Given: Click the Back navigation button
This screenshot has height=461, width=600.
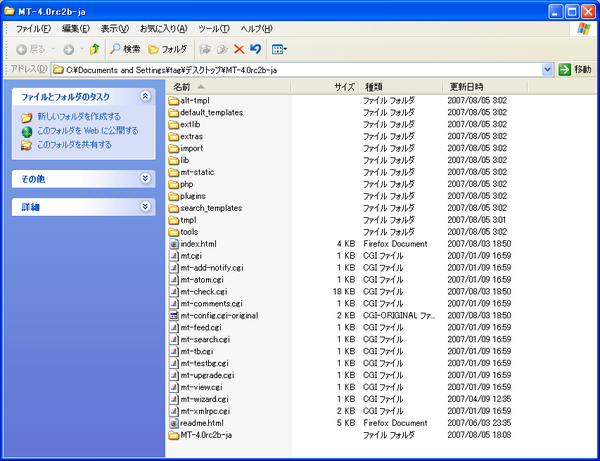Looking at the screenshot, I should [30, 49].
